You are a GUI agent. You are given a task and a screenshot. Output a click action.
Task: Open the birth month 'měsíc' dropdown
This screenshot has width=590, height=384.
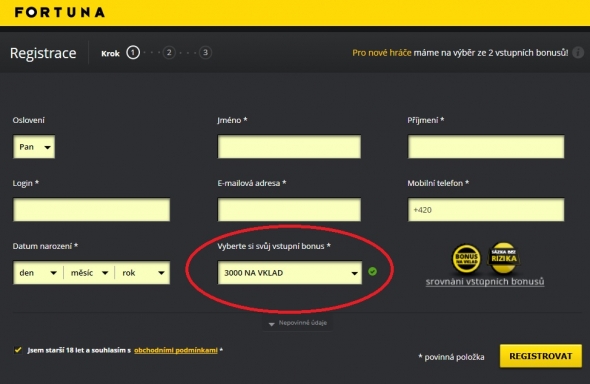pos(89,273)
